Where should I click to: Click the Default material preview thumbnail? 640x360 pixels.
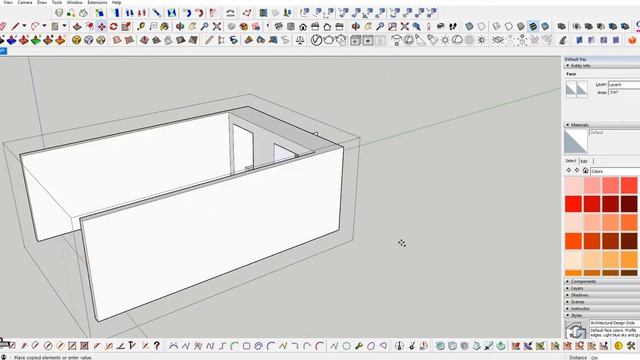[x=576, y=141]
